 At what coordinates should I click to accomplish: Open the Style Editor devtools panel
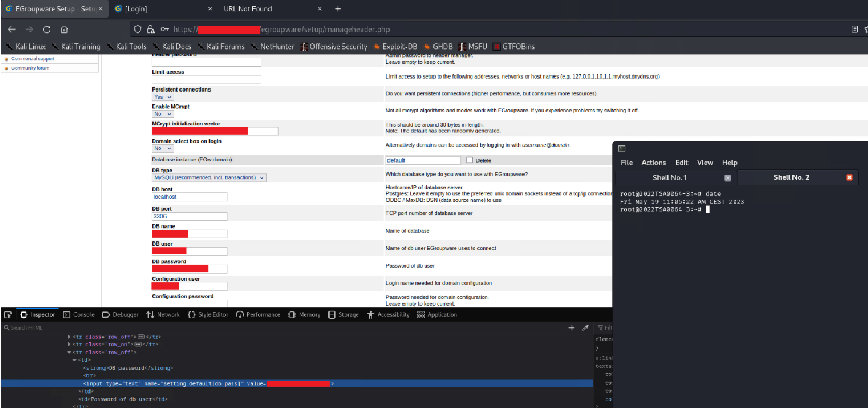(208, 314)
